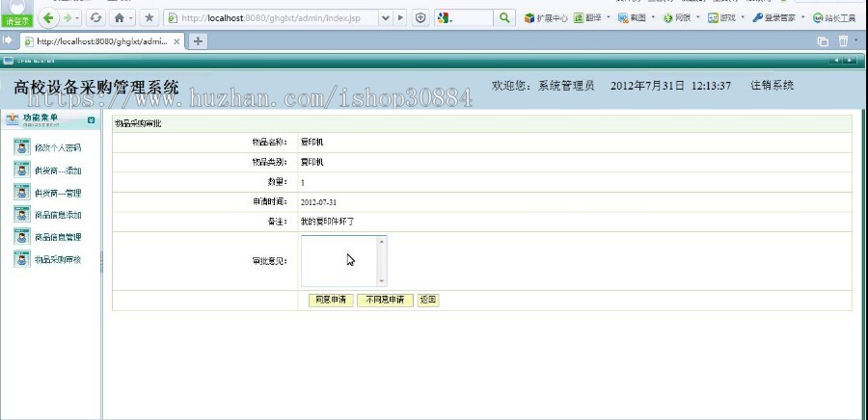Image resolution: width=868 pixels, height=420 pixels.
Task: Click 注销系统 to log out
Action: point(773,86)
